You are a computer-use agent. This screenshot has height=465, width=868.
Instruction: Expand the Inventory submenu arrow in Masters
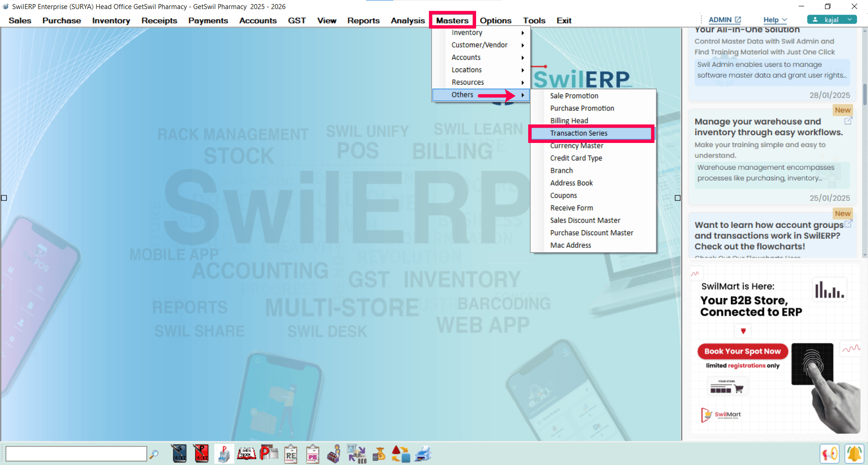point(523,33)
